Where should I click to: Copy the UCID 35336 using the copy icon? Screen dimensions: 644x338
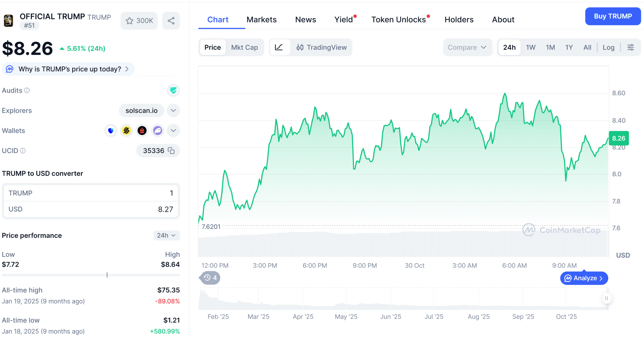click(171, 151)
